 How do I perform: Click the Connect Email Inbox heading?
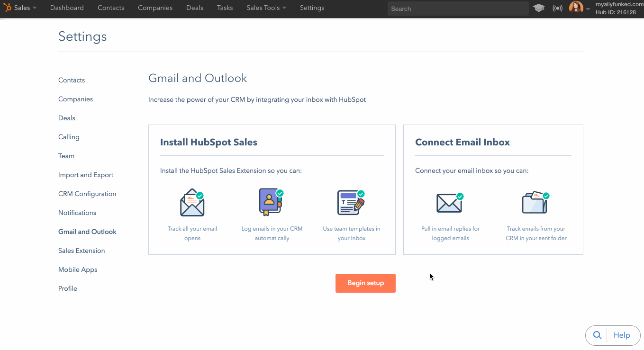point(463,142)
